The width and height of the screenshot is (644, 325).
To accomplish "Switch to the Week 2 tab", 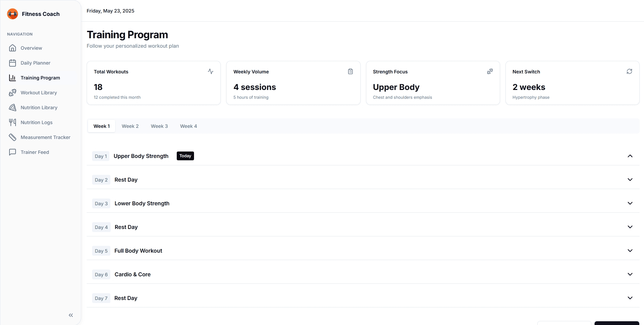I will tap(130, 126).
